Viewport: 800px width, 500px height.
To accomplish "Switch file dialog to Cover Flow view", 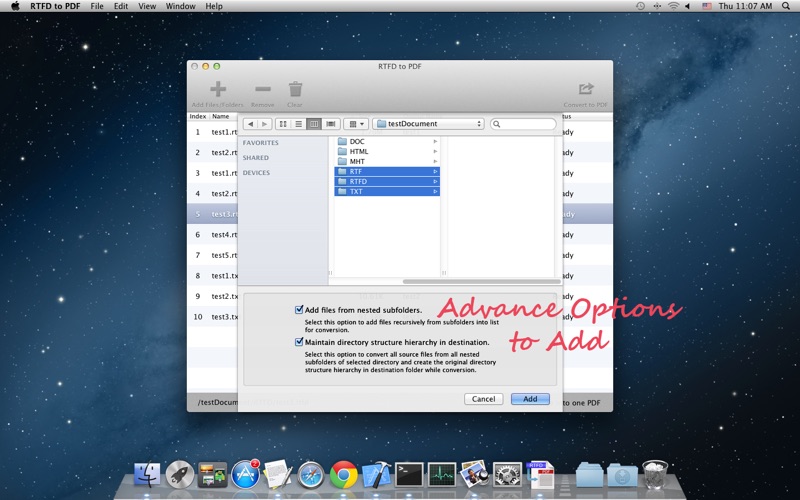I will (x=331, y=124).
